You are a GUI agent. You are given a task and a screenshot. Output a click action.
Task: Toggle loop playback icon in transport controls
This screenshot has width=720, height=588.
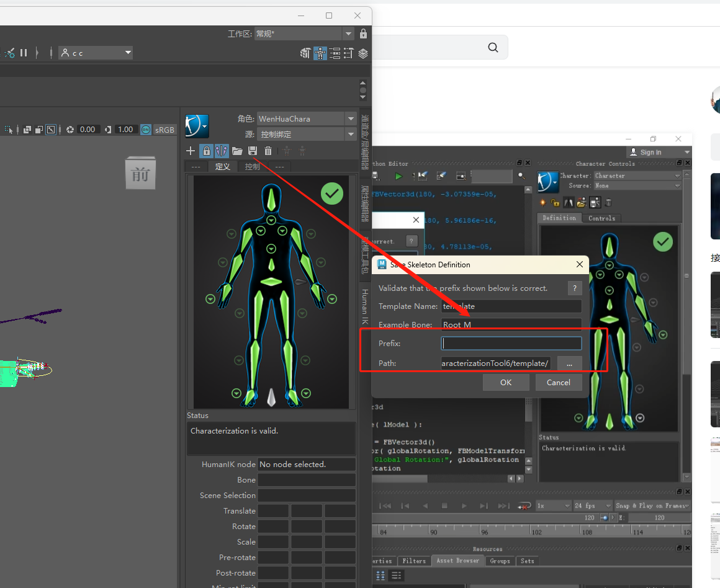point(524,506)
